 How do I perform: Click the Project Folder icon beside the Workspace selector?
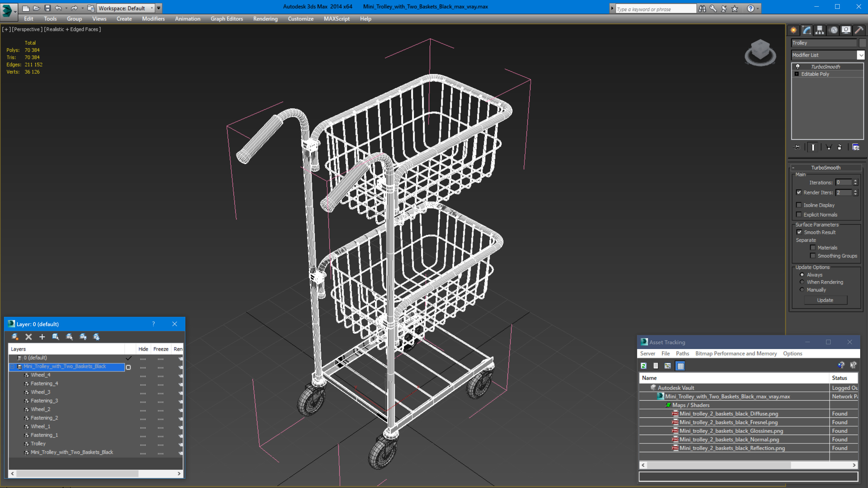91,8
